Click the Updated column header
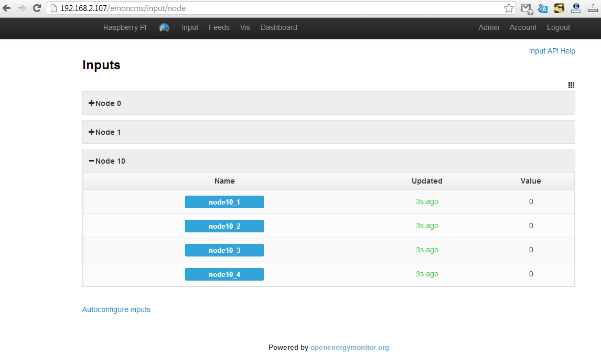This screenshot has width=601, height=364. pos(427,181)
